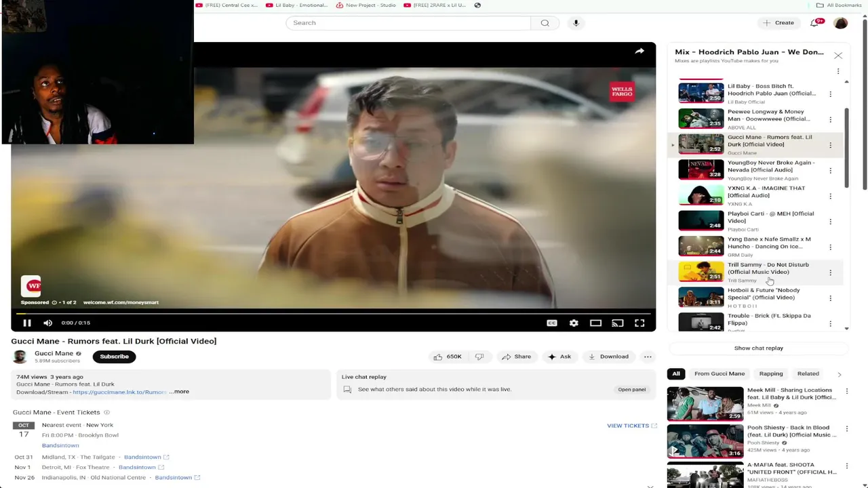Subscribe to Gucci Mane channel
Image resolution: width=868 pixels, height=488 pixels.
click(x=114, y=357)
